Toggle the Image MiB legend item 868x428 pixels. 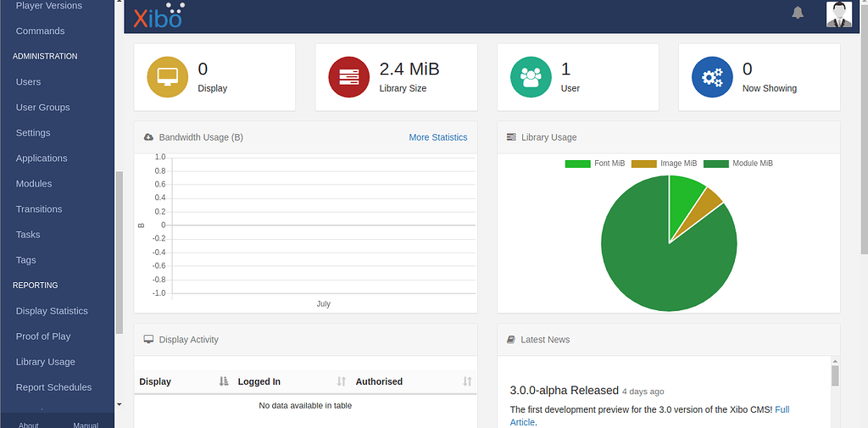[x=664, y=164]
